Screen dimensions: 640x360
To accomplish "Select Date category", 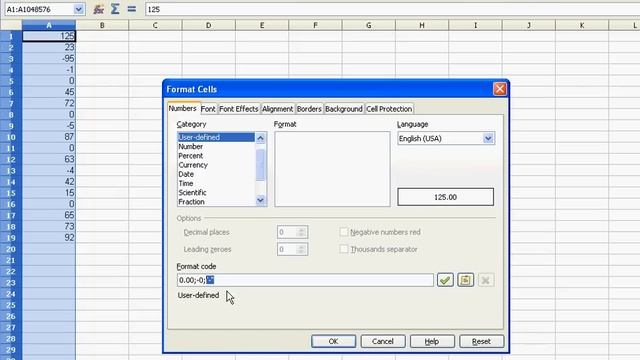I will point(216,174).
